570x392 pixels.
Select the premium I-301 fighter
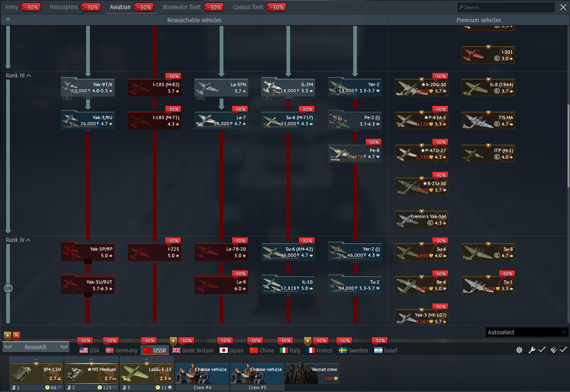(x=488, y=55)
